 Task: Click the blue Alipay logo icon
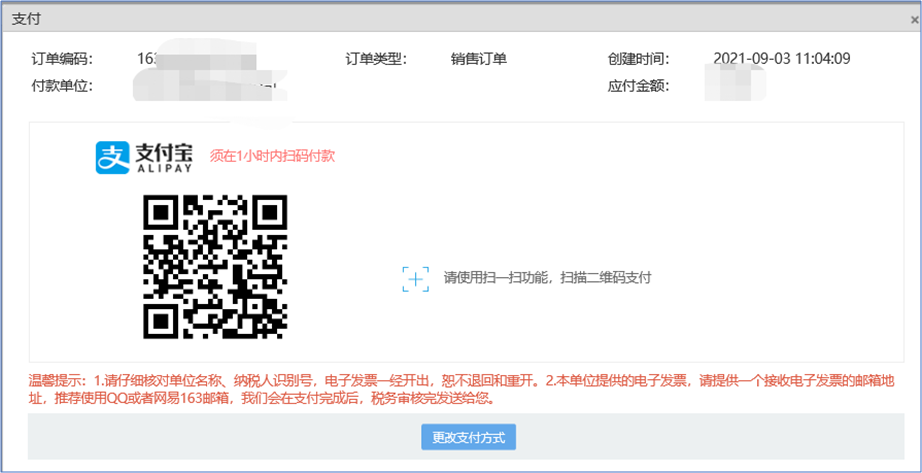(x=113, y=157)
